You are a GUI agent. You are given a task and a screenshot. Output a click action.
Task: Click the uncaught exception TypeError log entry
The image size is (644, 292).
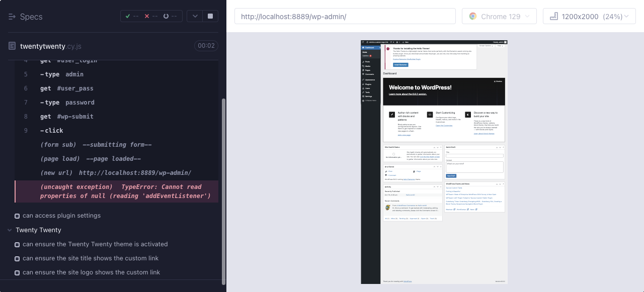pos(117,191)
